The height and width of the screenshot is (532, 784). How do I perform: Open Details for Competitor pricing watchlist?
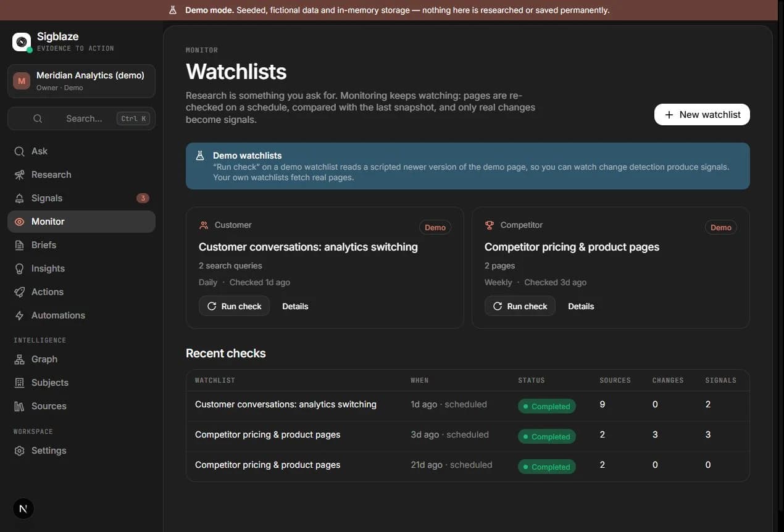pos(581,306)
